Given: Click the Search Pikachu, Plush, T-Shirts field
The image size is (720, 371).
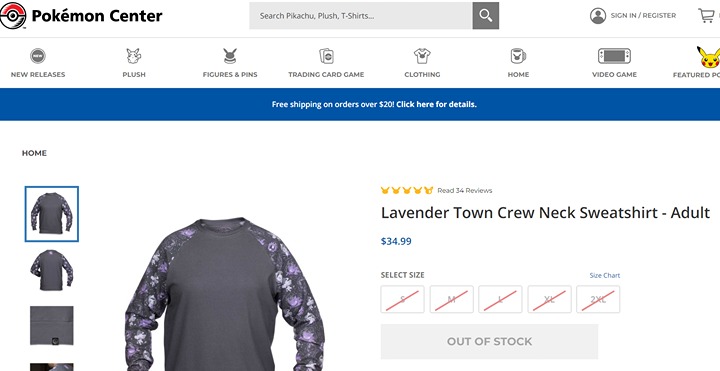Looking at the screenshot, I should coord(361,16).
